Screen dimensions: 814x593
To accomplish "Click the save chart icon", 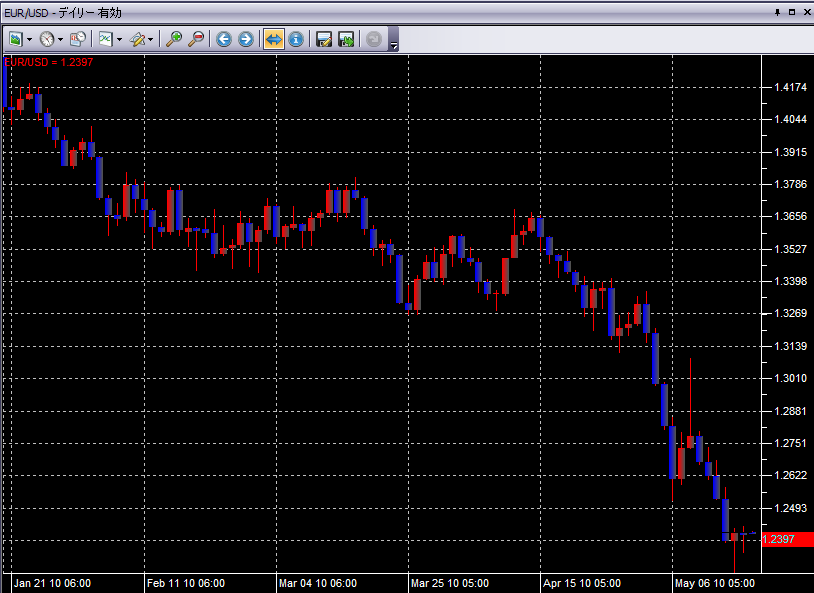I will (324, 39).
